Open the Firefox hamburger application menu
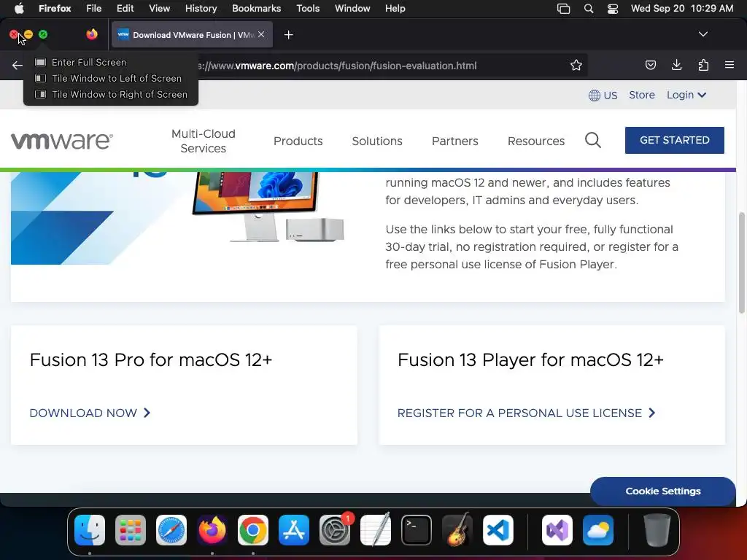 pos(729,65)
